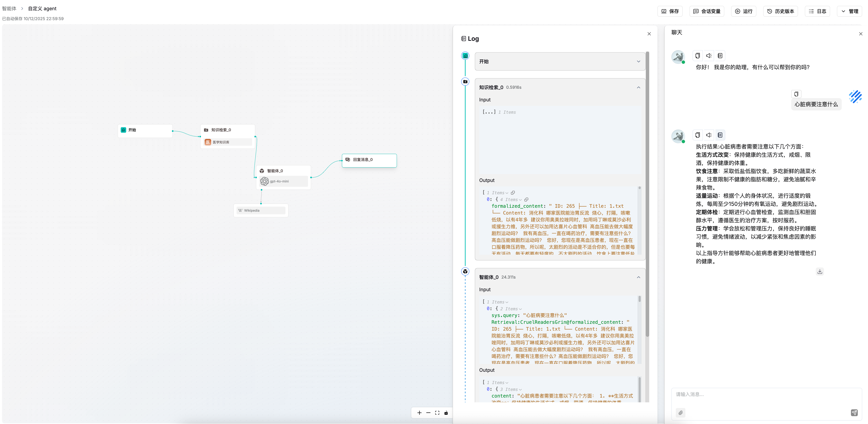Click the 运行 button

coord(744,11)
